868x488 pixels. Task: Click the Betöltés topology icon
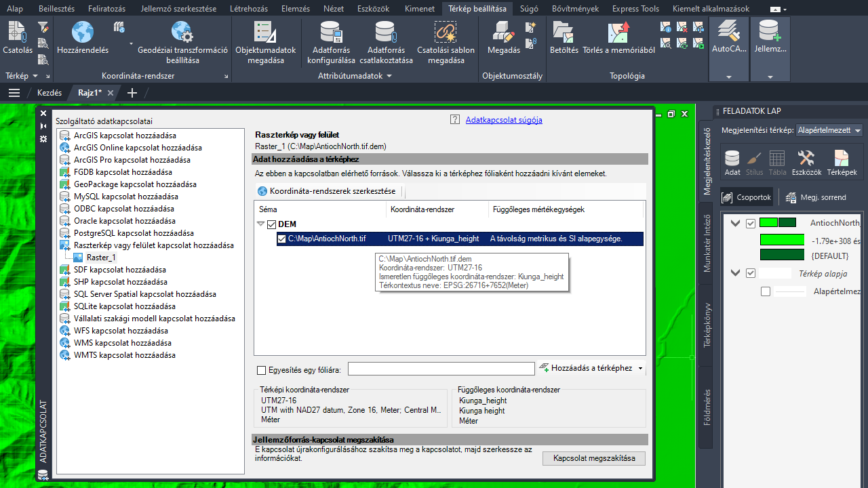click(564, 37)
